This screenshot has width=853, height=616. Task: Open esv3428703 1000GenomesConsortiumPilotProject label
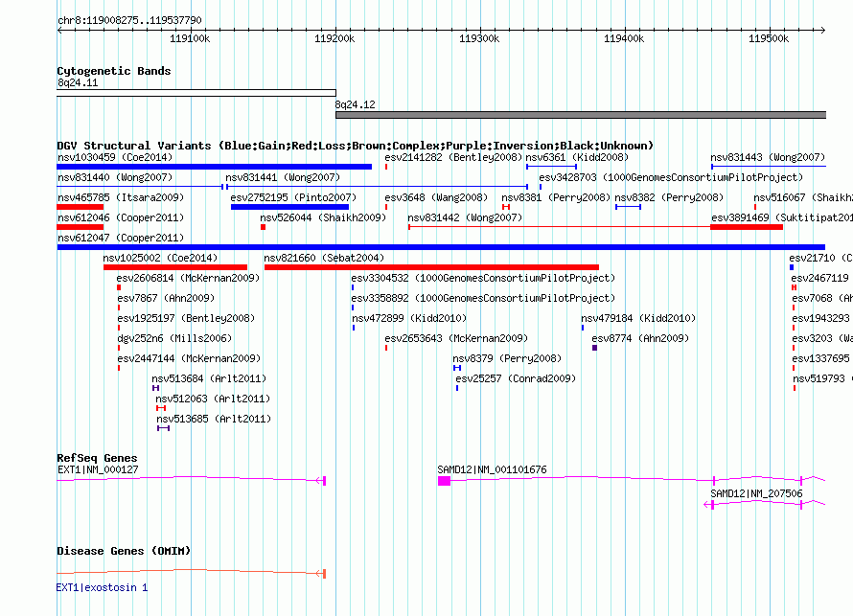671,177
